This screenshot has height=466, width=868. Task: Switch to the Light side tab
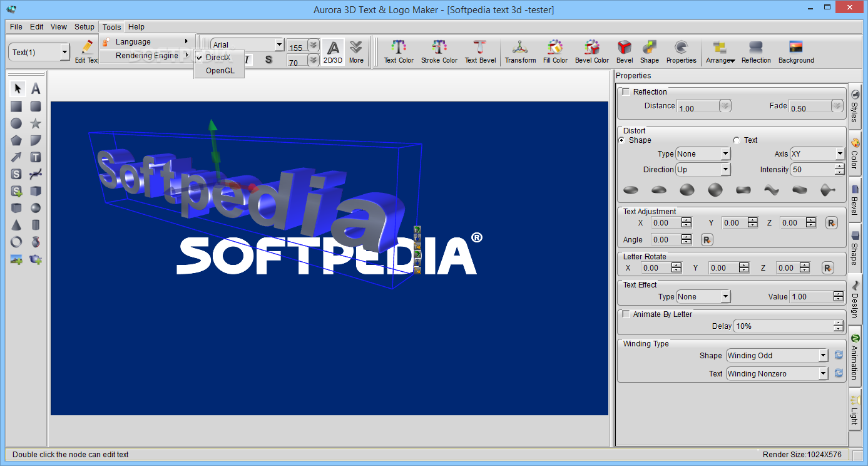[854, 410]
